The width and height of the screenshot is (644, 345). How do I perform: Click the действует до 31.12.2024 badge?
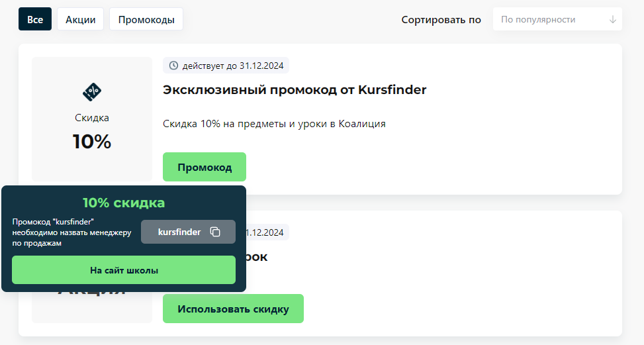(226, 66)
